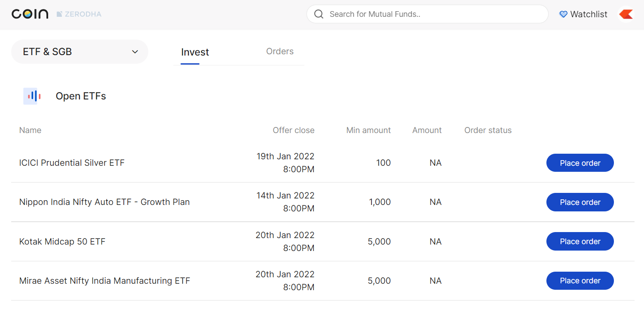Click the NA amount in ICICI Silver row
The width and height of the screenshot is (644, 313).
click(x=435, y=163)
